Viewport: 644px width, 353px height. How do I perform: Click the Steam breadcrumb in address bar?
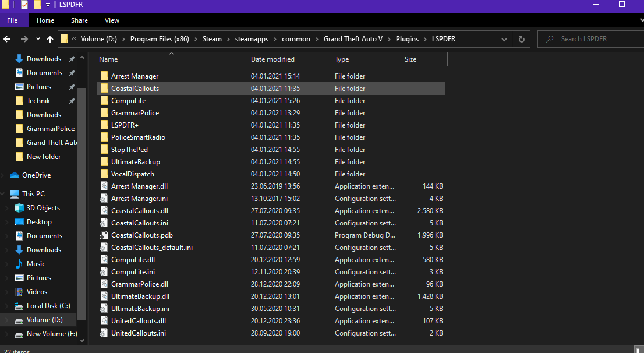212,39
